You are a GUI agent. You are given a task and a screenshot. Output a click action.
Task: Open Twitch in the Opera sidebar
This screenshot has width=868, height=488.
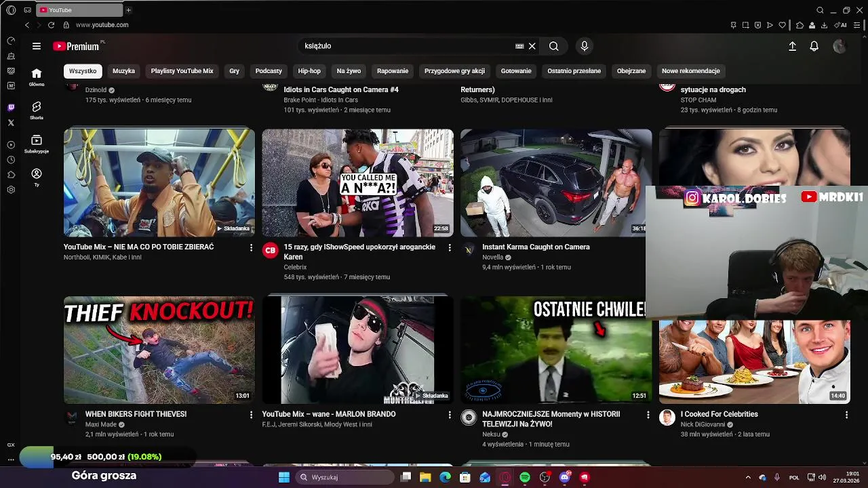tap(11, 108)
